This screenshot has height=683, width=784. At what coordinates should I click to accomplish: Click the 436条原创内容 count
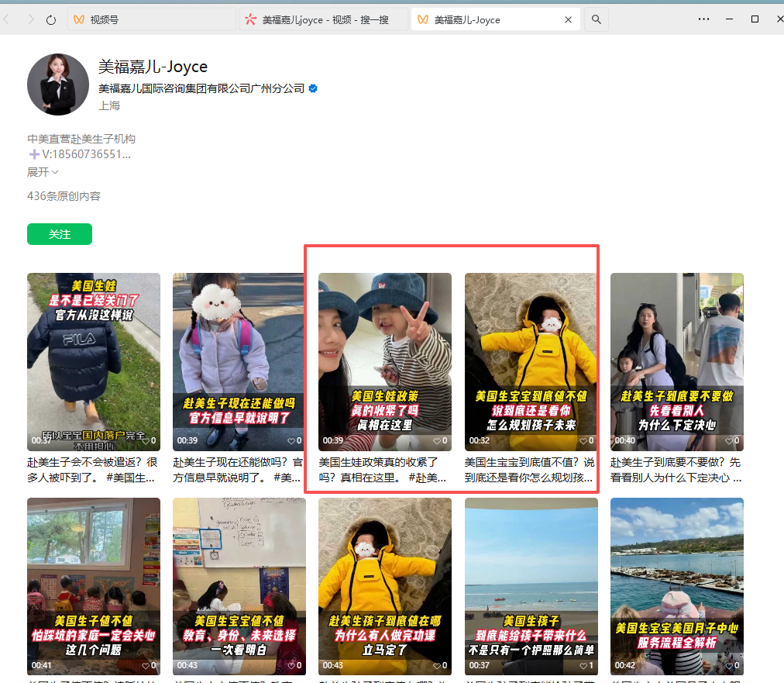(64, 196)
